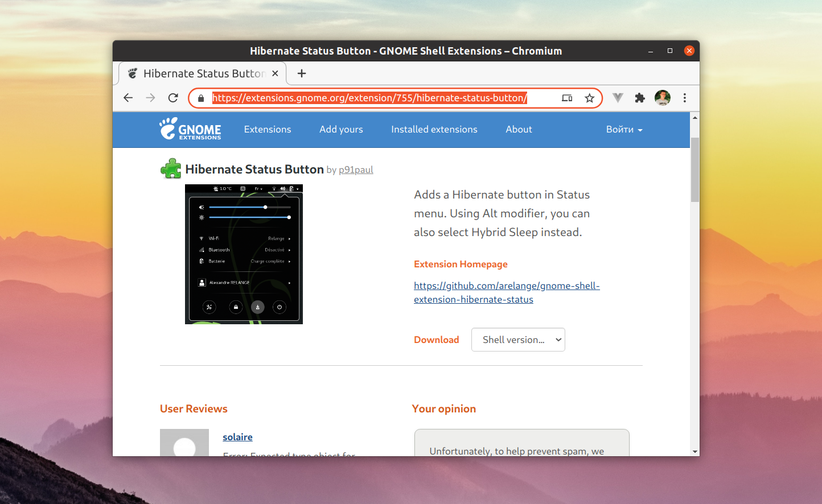The width and height of the screenshot is (822, 504).
Task: Bookmark this page with the star icon
Action: pyautogui.click(x=590, y=98)
